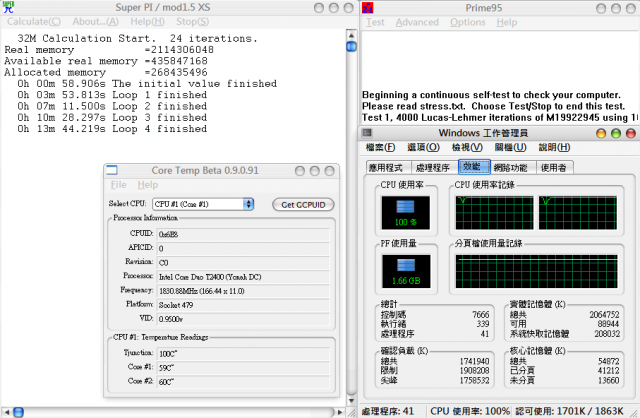
Task: Click the Revision field C0
Action: (x=243, y=262)
